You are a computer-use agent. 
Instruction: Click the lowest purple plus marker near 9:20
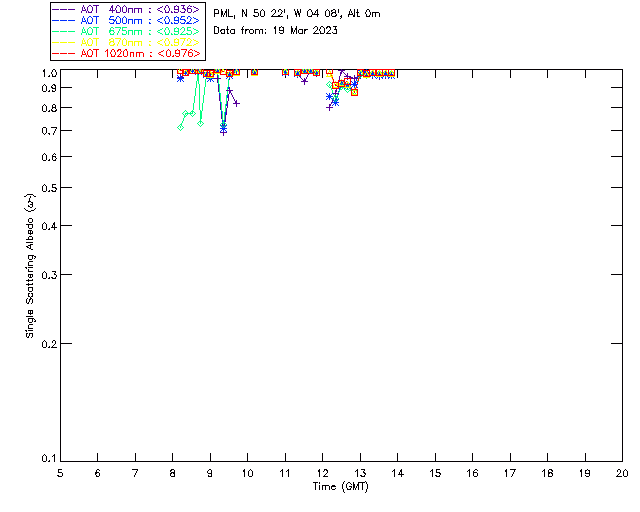tap(223, 132)
